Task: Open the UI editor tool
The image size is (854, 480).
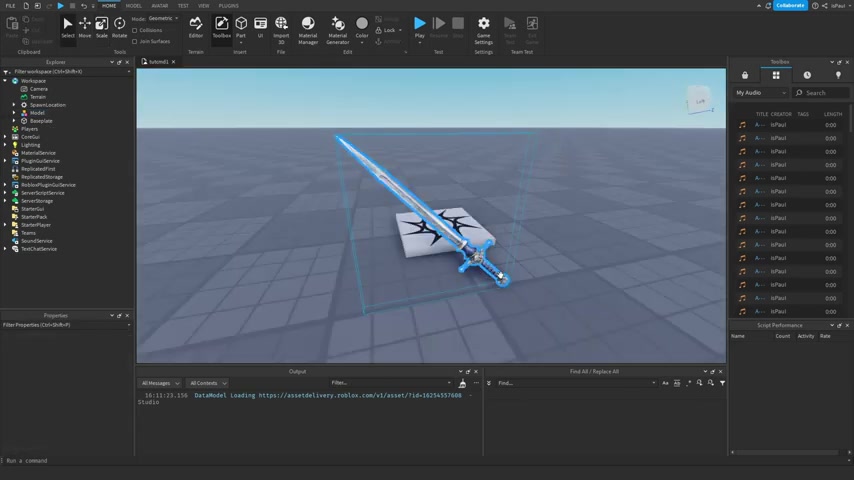Action: pos(260,27)
